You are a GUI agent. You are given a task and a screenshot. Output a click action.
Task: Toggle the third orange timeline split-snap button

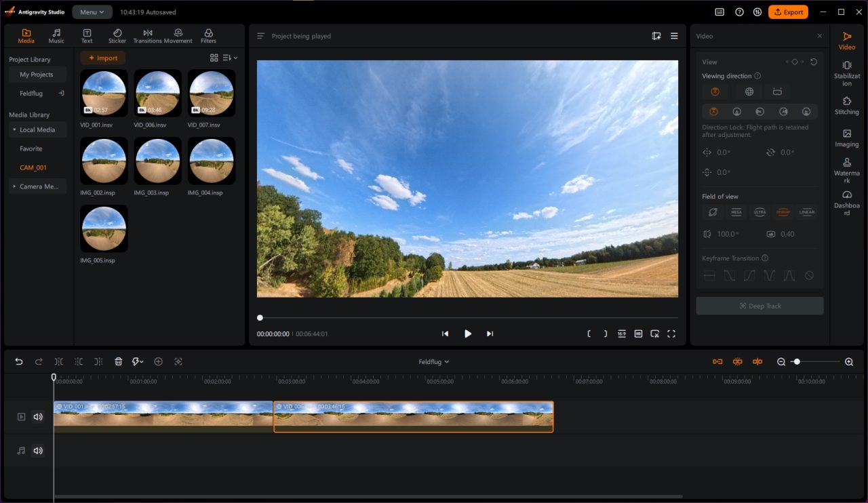757,361
